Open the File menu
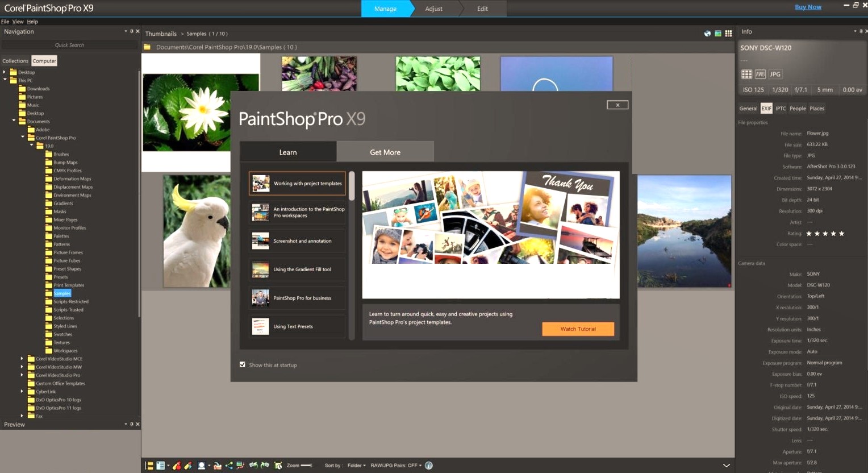The width and height of the screenshot is (868, 473). (x=5, y=22)
